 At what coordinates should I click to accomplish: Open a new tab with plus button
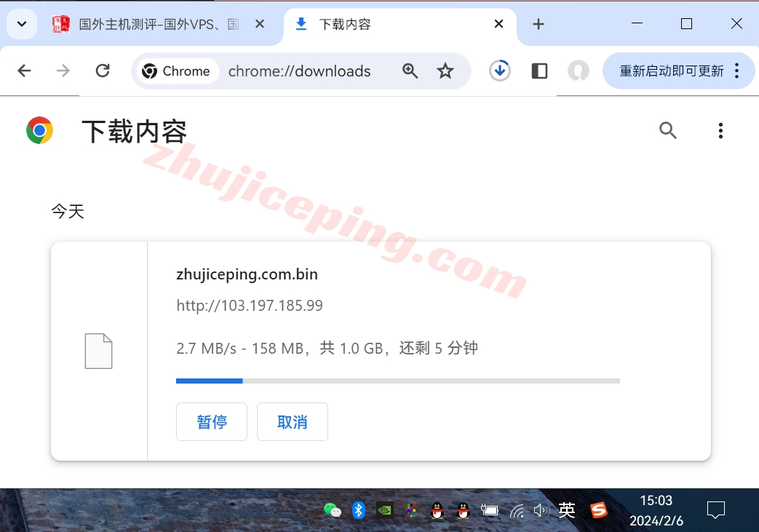[x=539, y=24]
